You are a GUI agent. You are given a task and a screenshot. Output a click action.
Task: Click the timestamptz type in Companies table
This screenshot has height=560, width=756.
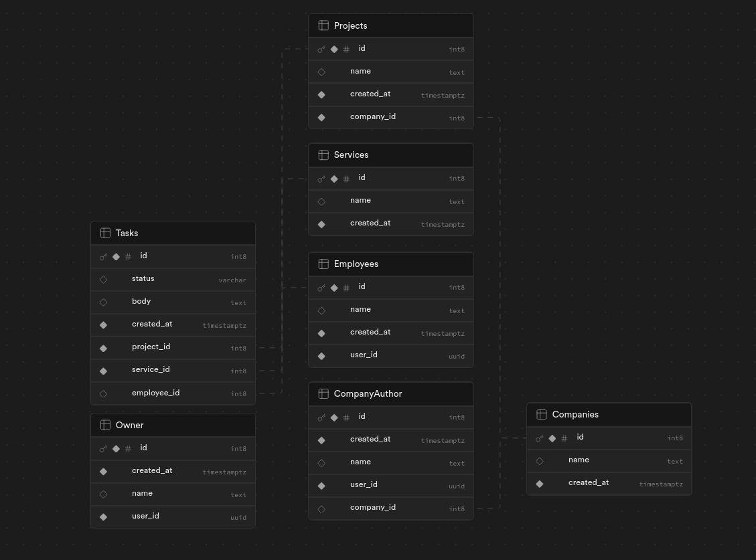pyautogui.click(x=661, y=484)
